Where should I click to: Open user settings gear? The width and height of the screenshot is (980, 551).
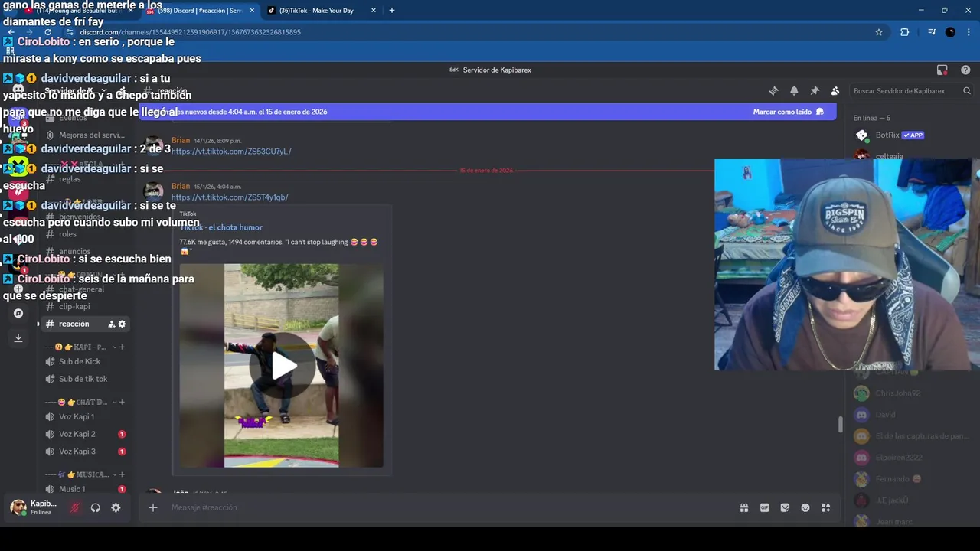pos(116,507)
